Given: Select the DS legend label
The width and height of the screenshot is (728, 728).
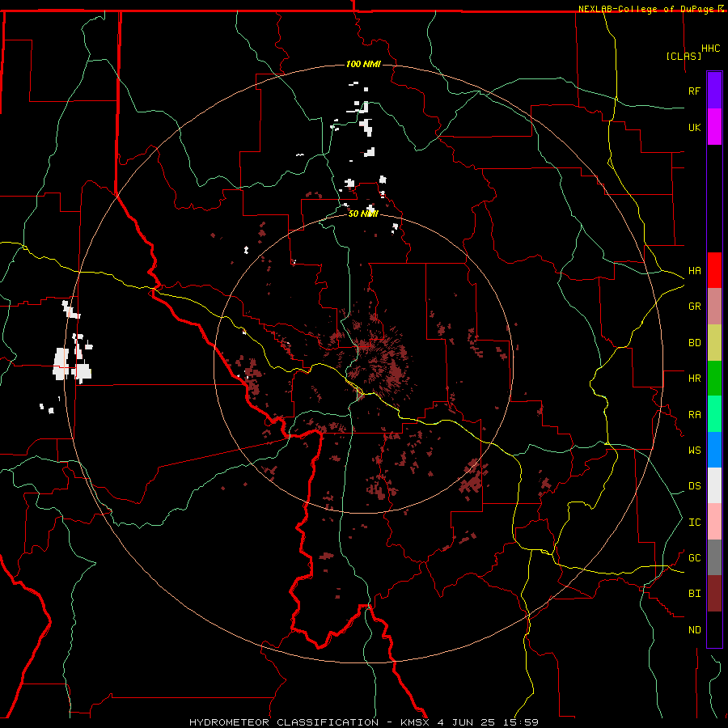Looking at the screenshot, I should tap(694, 486).
